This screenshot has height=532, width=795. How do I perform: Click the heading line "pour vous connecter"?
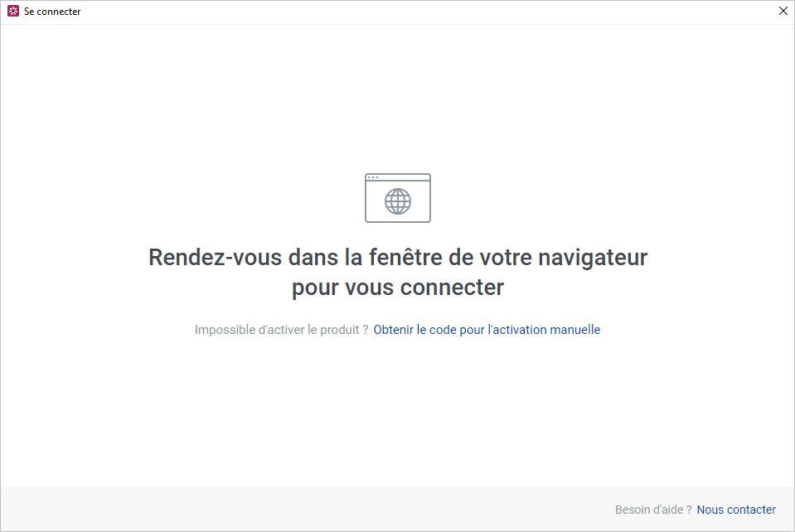[x=397, y=288]
